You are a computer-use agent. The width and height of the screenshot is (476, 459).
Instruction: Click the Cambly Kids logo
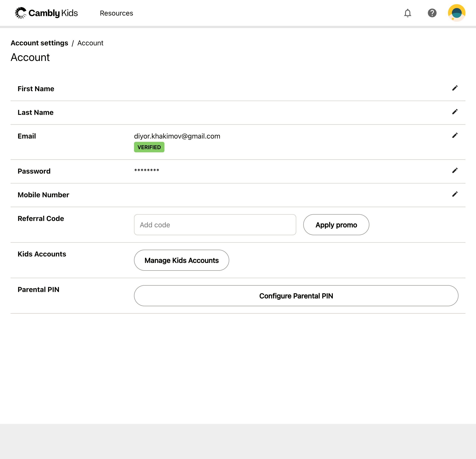point(46,13)
